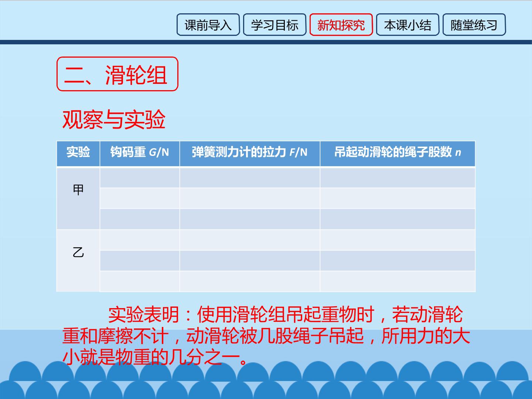Click the 实验 column header

click(x=78, y=154)
